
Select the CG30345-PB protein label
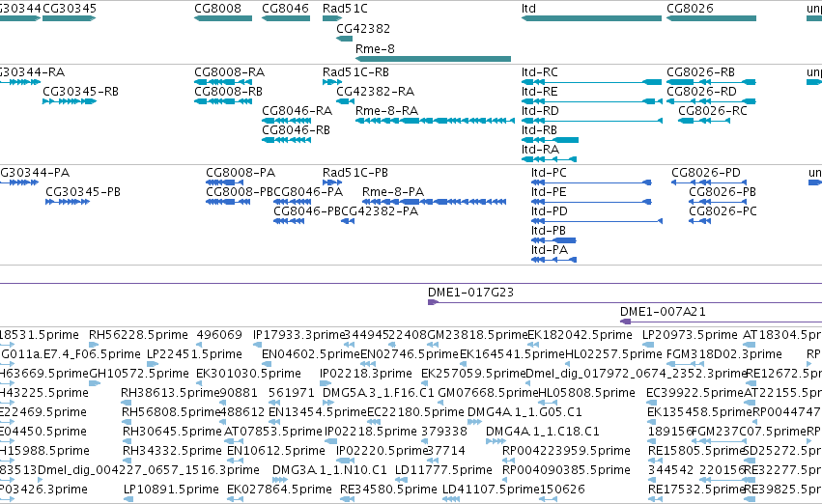[83, 192]
